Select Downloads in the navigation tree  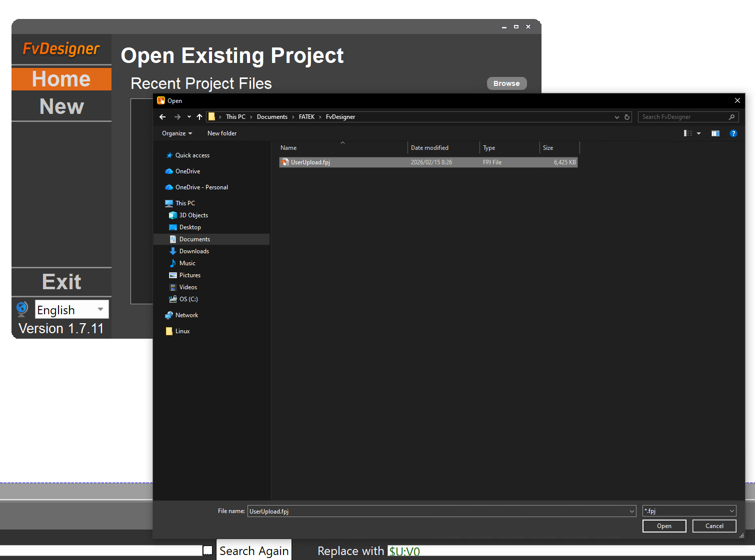pyautogui.click(x=194, y=251)
